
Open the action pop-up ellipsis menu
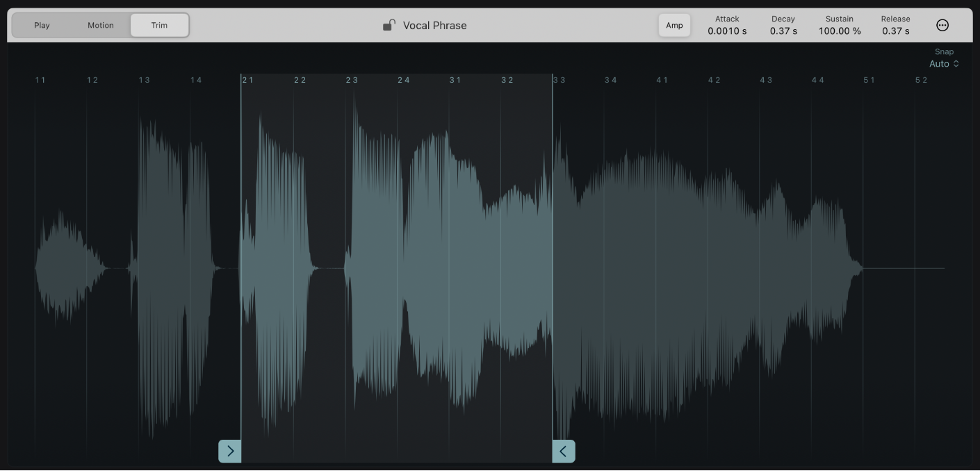942,25
